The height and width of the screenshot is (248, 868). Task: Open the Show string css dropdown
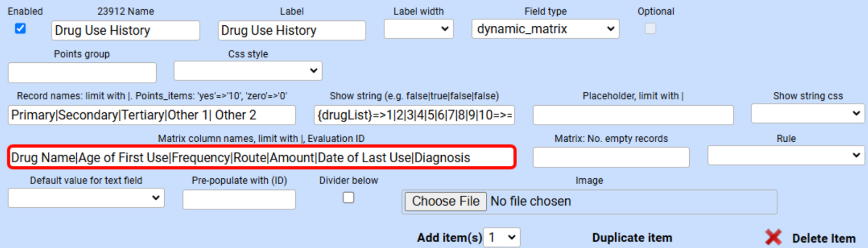[x=807, y=114]
